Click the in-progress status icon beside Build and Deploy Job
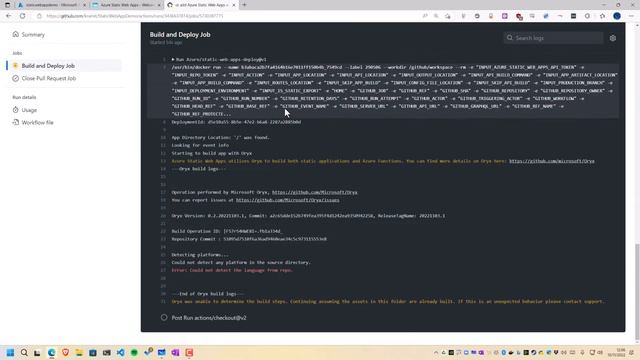 [x=16, y=65]
